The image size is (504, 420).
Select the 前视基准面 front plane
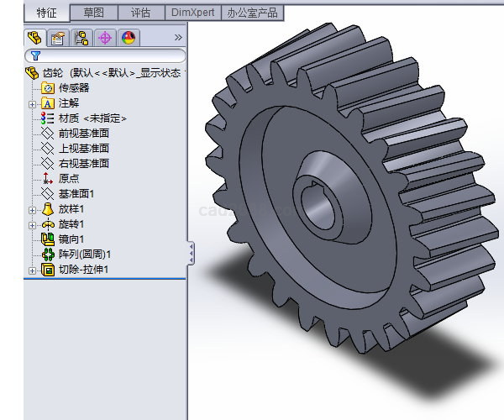click(83, 134)
